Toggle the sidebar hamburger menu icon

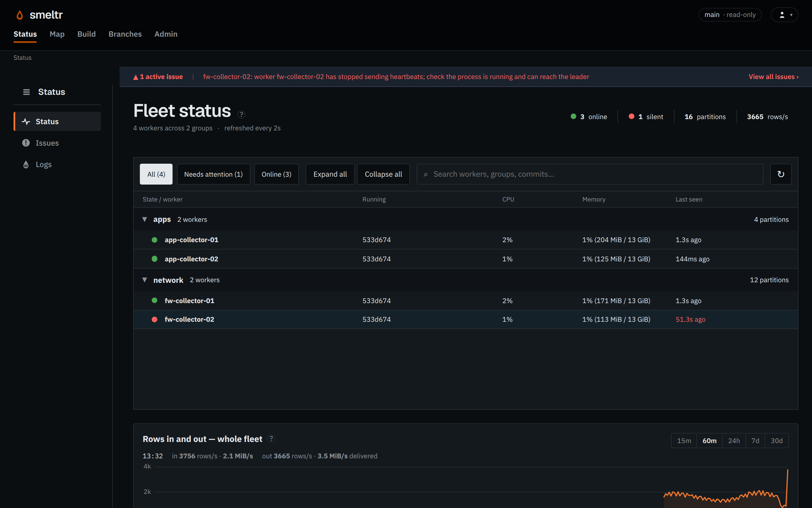coord(27,92)
